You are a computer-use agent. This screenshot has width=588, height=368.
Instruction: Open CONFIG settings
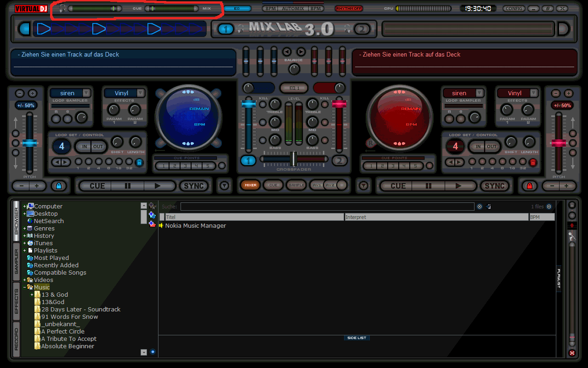pos(514,8)
